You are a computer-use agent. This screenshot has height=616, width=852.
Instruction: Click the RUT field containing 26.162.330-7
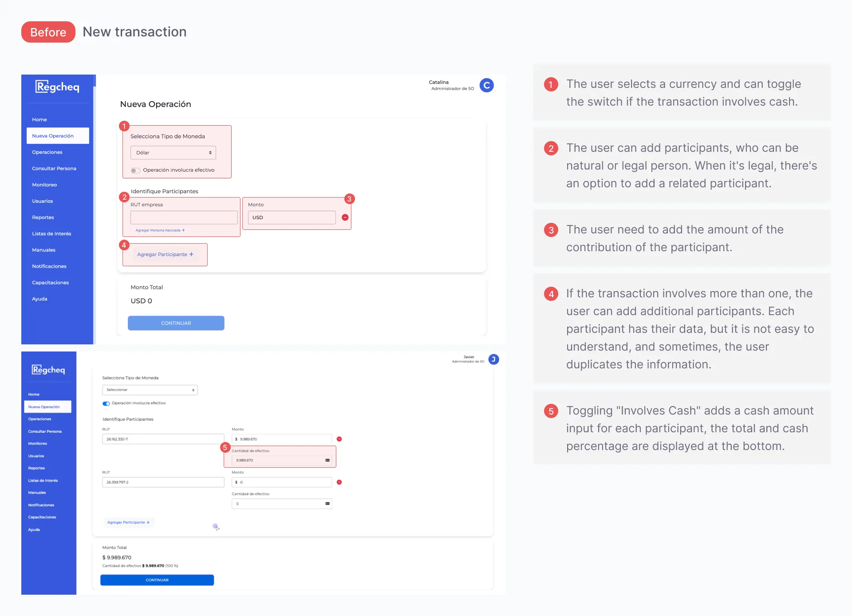tap(163, 439)
